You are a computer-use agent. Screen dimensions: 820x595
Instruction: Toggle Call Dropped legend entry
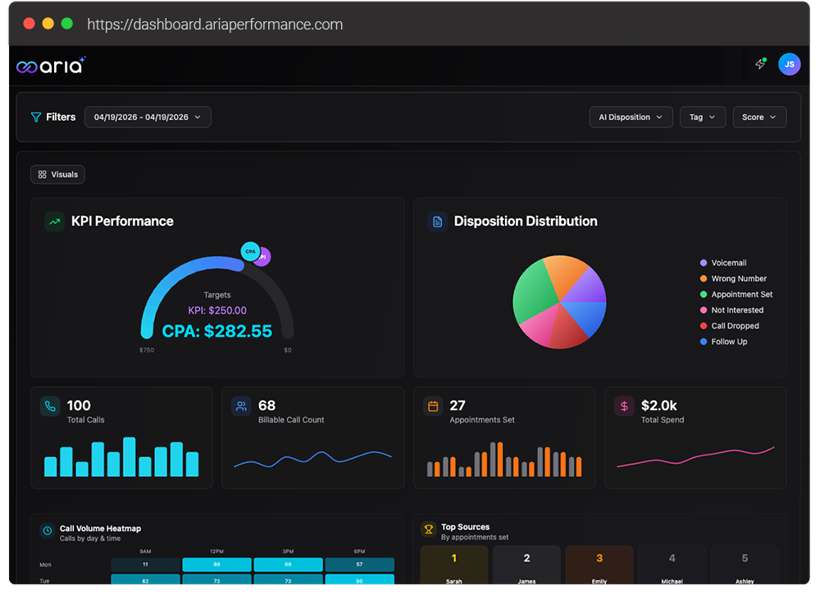(730, 326)
